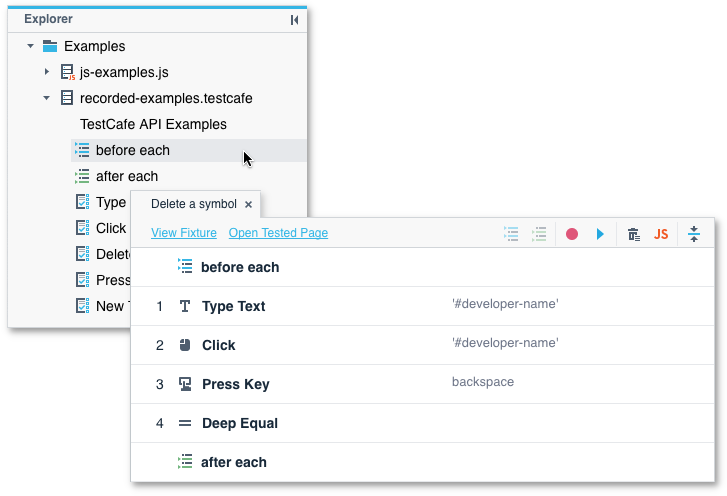Open the View Fixture link
The image size is (727, 496).
(184, 233)
